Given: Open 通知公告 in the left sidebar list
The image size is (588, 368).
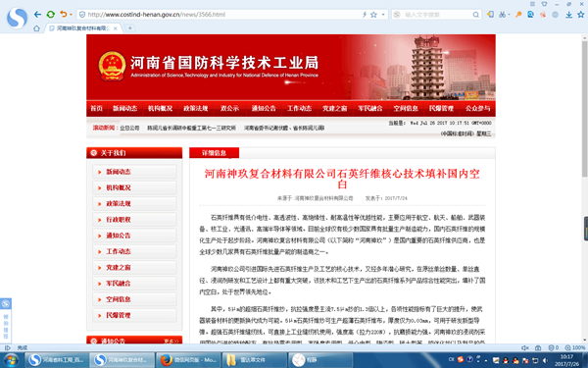Looking at the screenshot, I should (x=134, y=236).
